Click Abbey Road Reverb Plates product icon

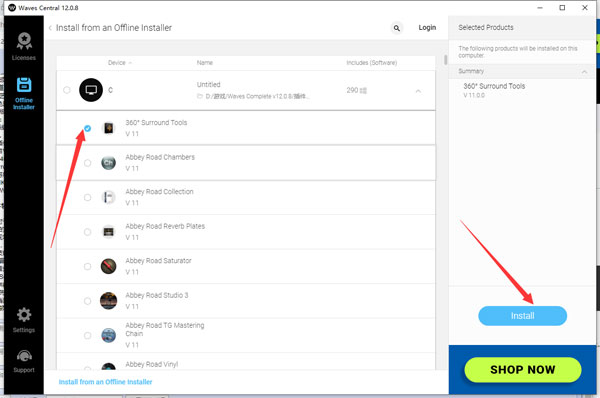[x=109, y=232]
